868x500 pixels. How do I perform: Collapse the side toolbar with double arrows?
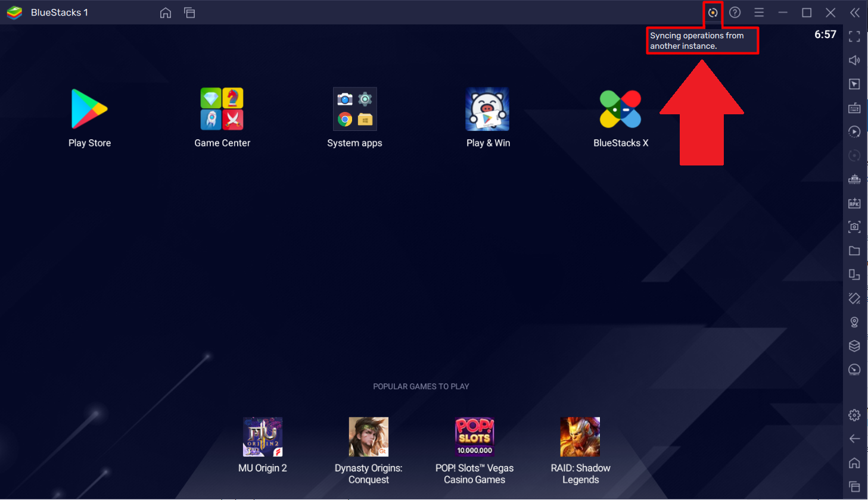tap(855, 12)
